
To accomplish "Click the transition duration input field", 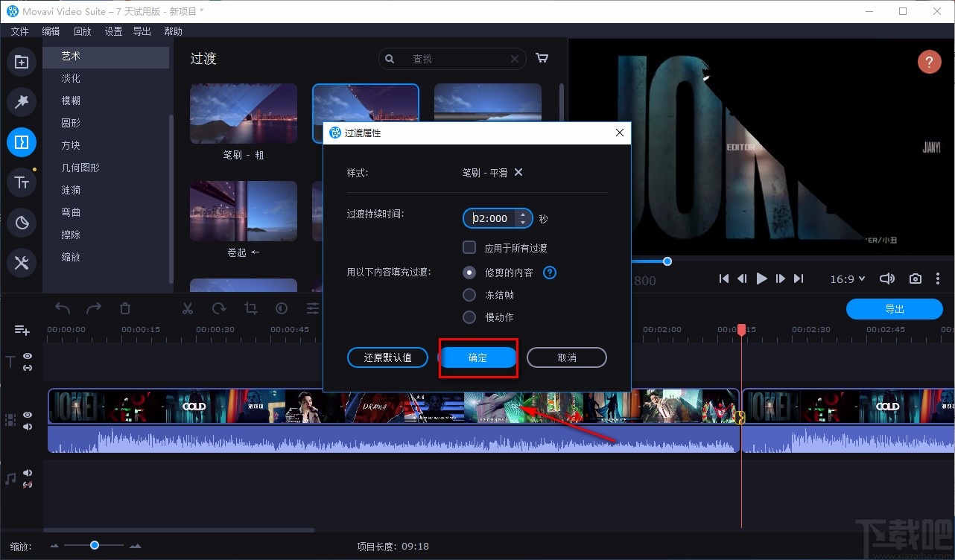I will click(490, 218).
